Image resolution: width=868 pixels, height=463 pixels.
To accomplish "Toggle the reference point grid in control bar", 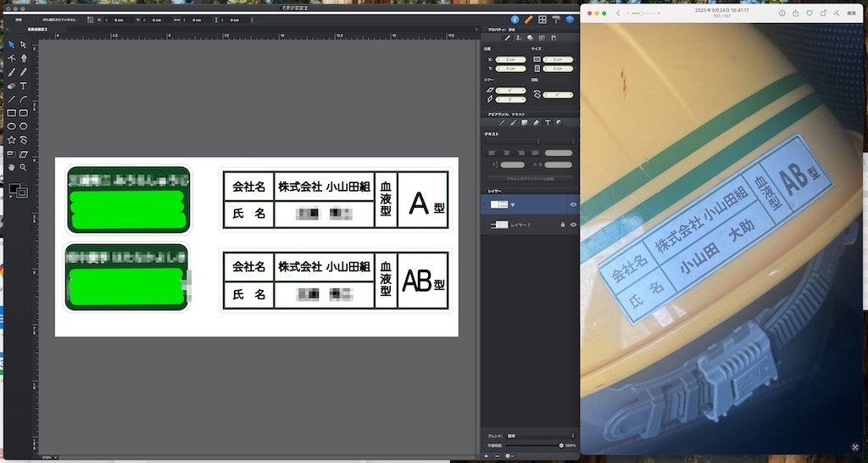I will click(90, 20).
